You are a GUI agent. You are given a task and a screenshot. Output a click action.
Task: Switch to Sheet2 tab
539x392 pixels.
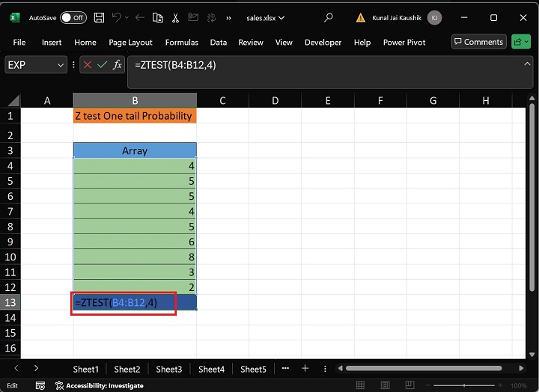click(127, 370)
